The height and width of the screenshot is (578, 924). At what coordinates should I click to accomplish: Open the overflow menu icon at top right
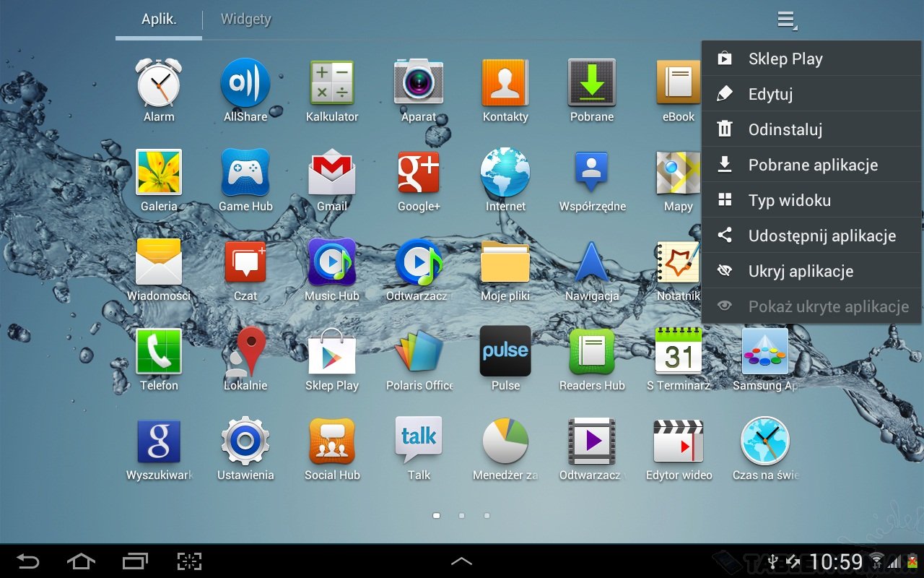[786, 20]
